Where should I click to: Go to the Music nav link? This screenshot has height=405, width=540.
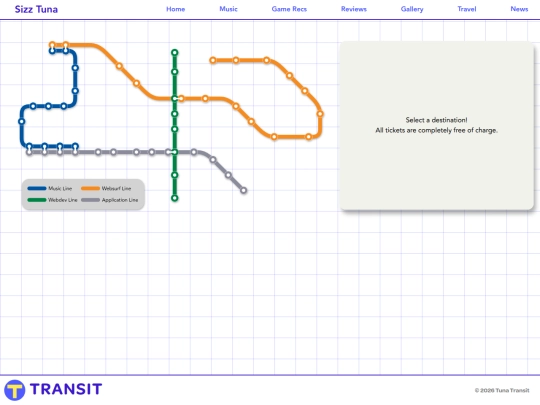click(x=228, y=9)
